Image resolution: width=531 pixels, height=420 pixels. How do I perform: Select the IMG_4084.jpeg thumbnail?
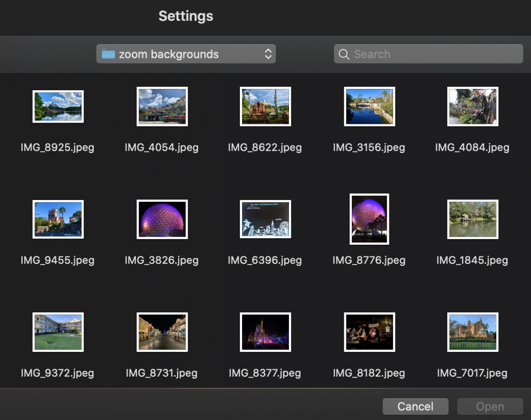coord(473,106)
